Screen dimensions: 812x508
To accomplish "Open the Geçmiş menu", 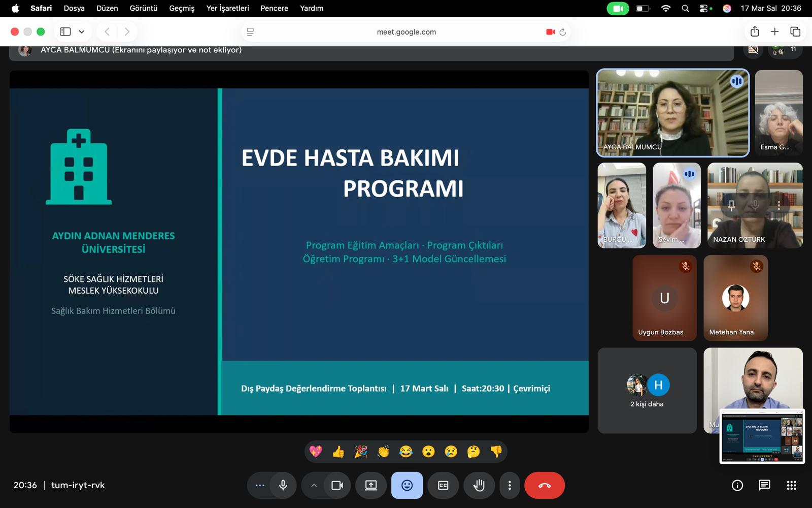I will pyautogui.click(x=182, y=8).
